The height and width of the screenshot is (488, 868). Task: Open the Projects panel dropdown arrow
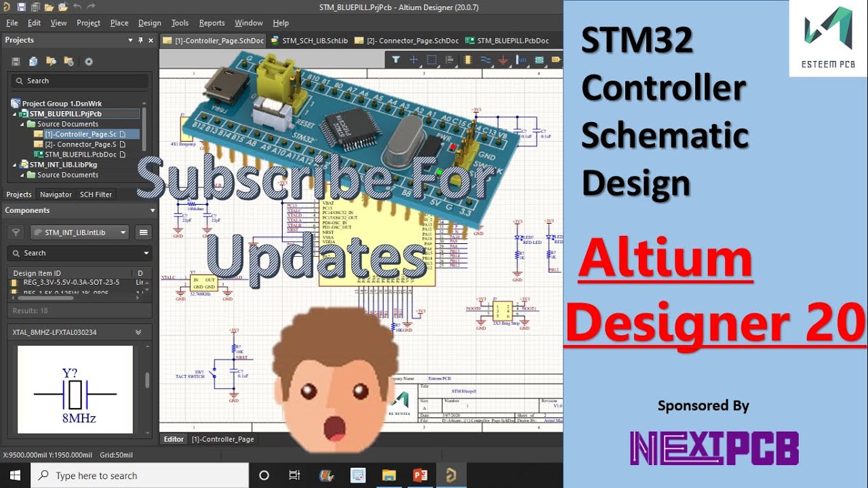click(130, 40)
